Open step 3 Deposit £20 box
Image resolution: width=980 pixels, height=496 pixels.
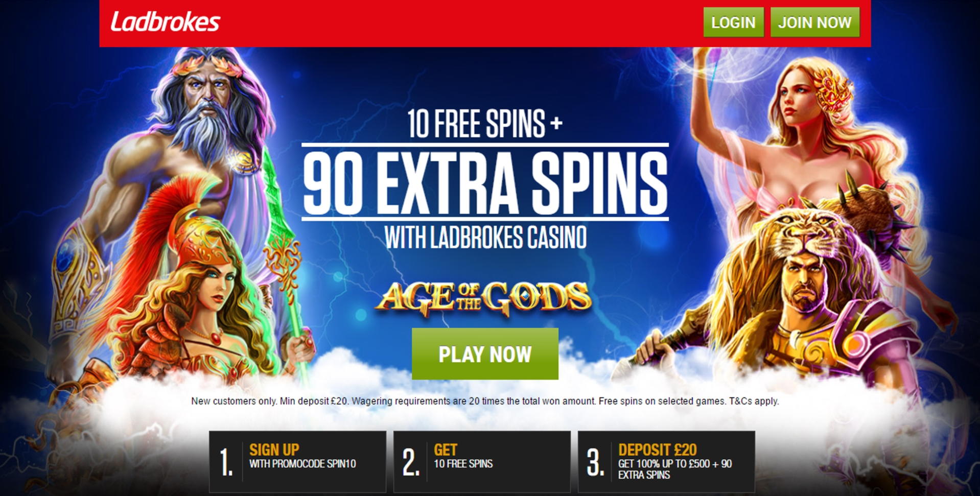click(x=666, y=462)
